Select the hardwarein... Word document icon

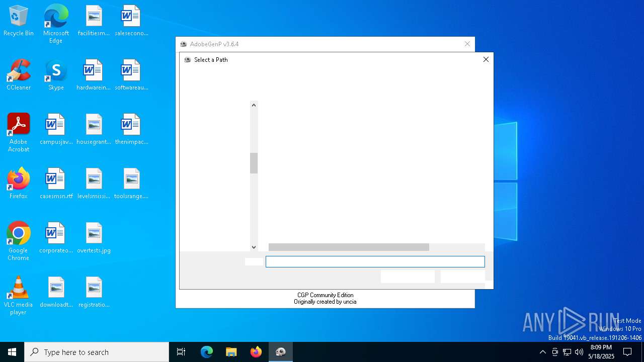[94, 75]
